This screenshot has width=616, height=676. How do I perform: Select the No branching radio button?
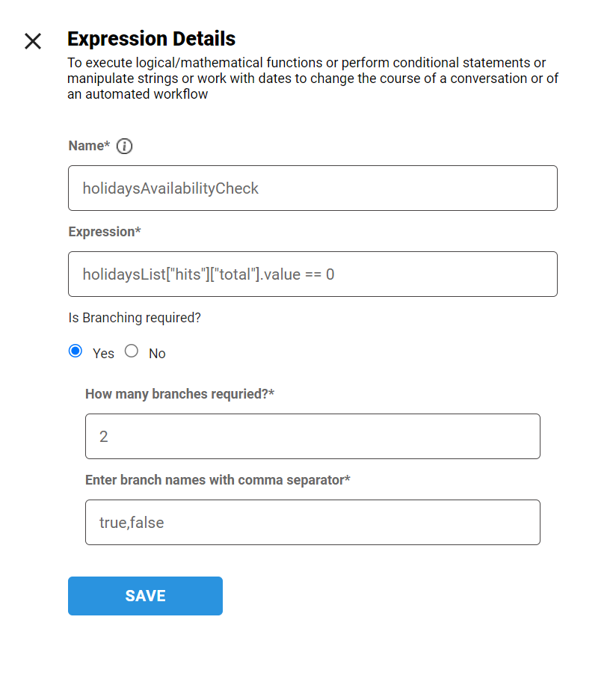tap(132, 351)
